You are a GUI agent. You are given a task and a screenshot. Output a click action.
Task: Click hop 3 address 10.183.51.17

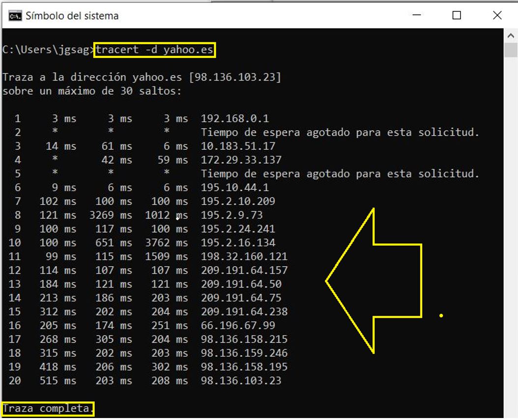(x=238, y=146)
